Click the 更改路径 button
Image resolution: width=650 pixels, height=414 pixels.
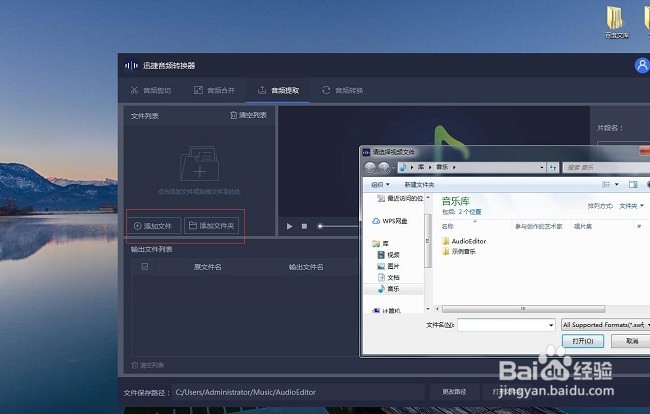point(454,392)
